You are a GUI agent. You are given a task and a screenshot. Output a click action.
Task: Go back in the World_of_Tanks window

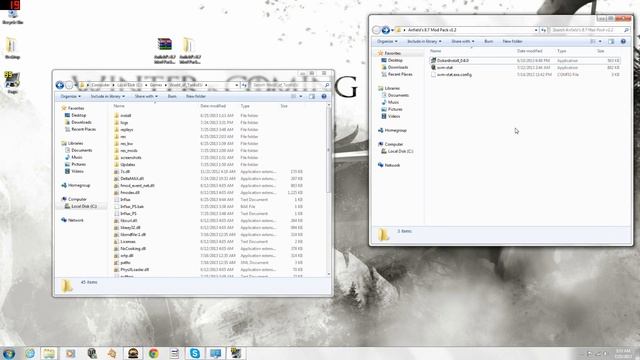click(60, 85)
